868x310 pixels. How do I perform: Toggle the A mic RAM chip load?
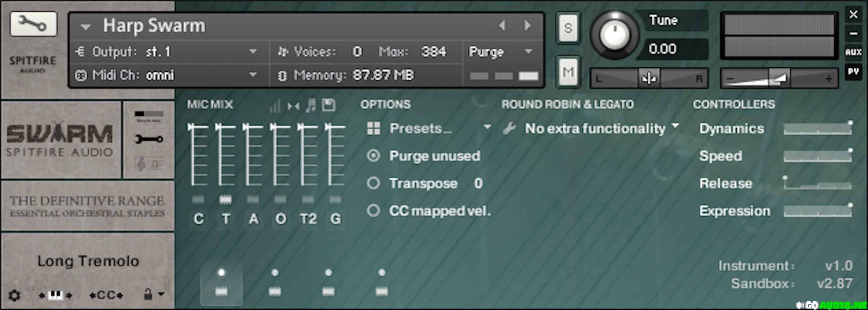pyautogui.click(x=253, y=199)
